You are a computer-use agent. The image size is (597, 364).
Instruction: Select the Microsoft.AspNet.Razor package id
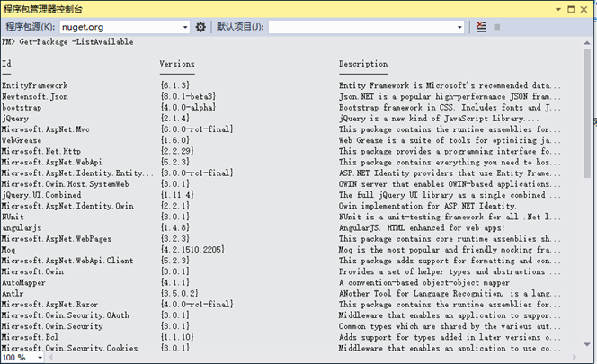click(49, 305)
